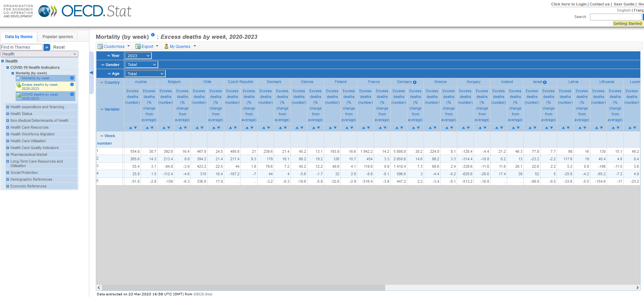
Task: Click the Reset link
Action: click(x=59, y=47)
